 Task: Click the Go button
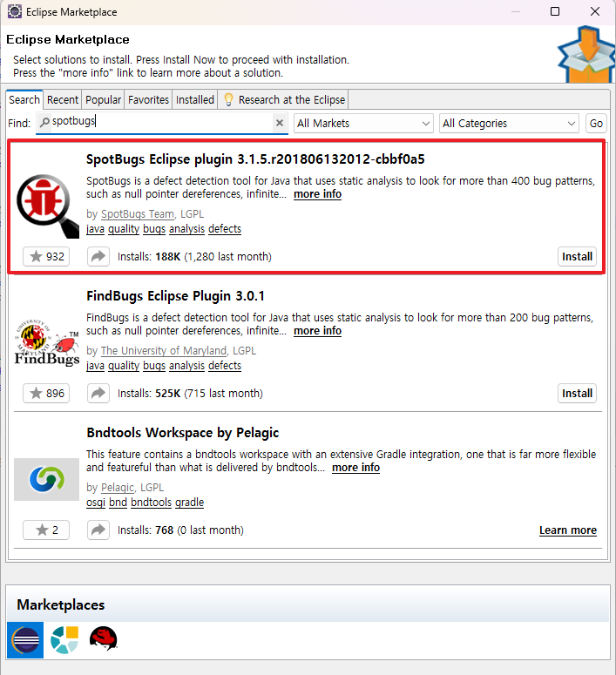(596, 124)
